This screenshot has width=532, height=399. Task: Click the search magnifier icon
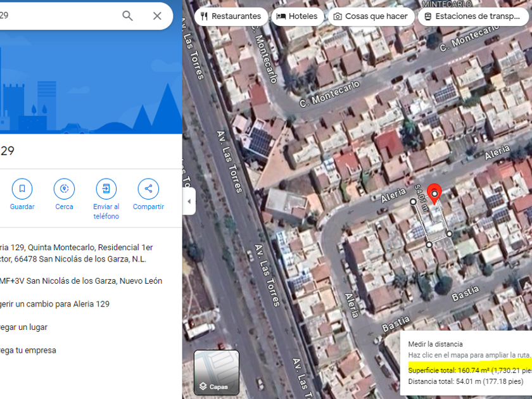(127, 16)
